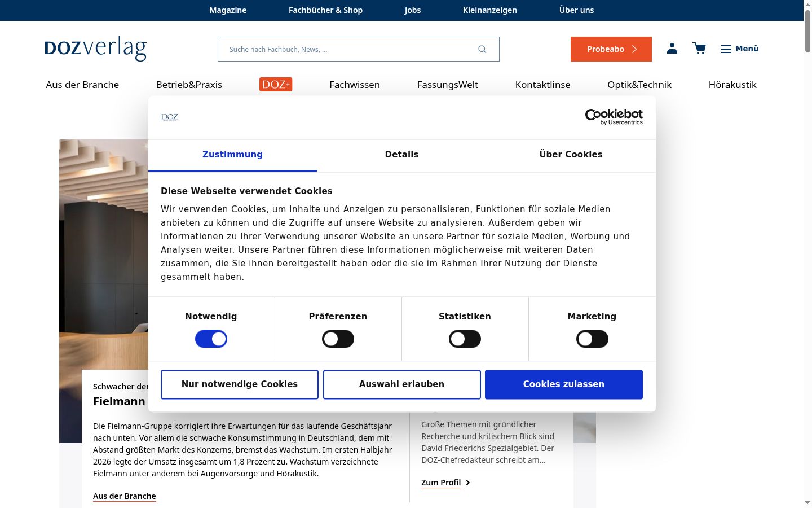
Task: Select Optik&Technik navigation item
Action: pyautogui.click(x=639, y=85)
